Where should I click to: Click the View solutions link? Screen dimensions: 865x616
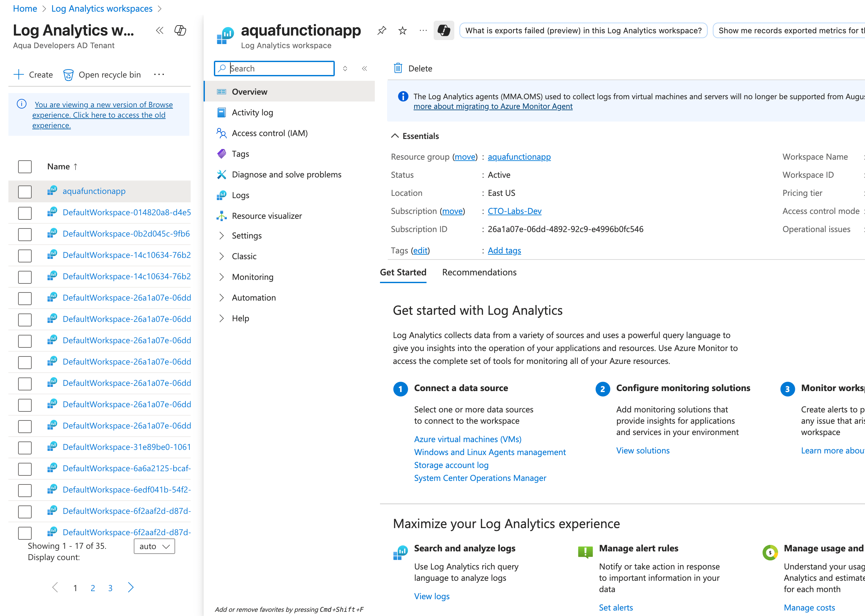[x=643, y=450]
